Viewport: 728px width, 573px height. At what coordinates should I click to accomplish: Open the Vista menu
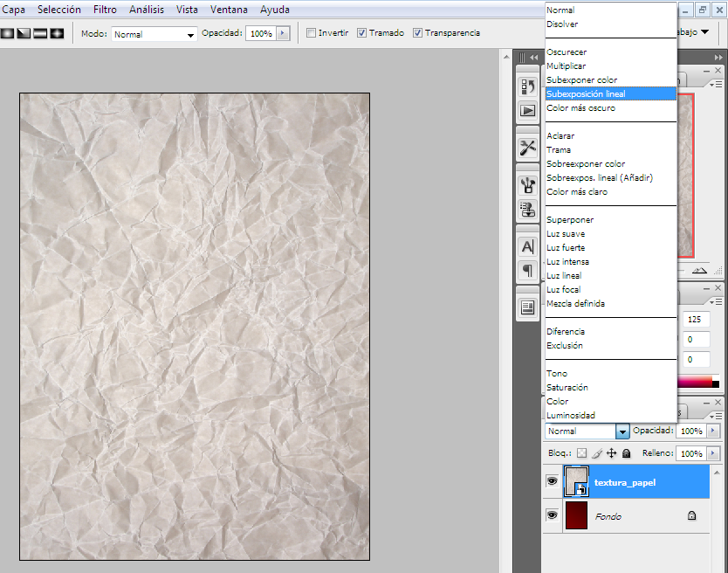point(187,10)
